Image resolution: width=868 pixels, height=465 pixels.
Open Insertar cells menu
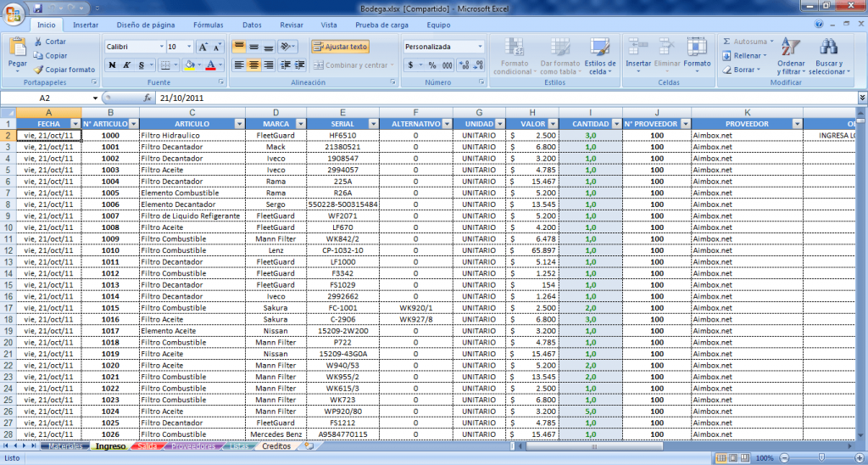pyautogui.click(x=638, y=56)
